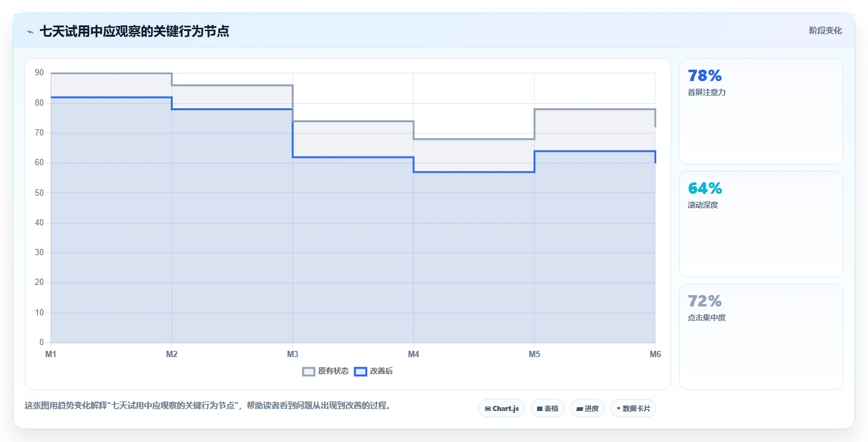Click the gray 原有状态 legend swatch
Image resolution: width=868 pixels, height=442 pixels.
coord(309,371)
